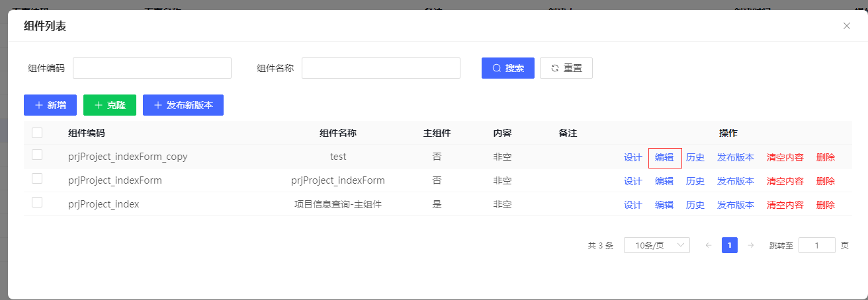Open 历史 for the 项目信息查询-主组件 row
The image size is (868, 300).
(695, 205)
